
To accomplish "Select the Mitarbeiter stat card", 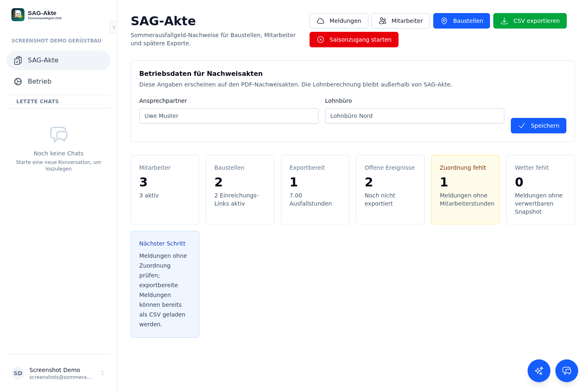I will coord(165,190).
